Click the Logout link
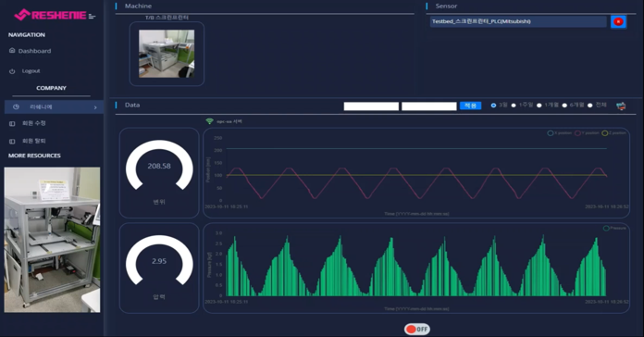Viewport: 644px width, 337px height. point(31,71)
